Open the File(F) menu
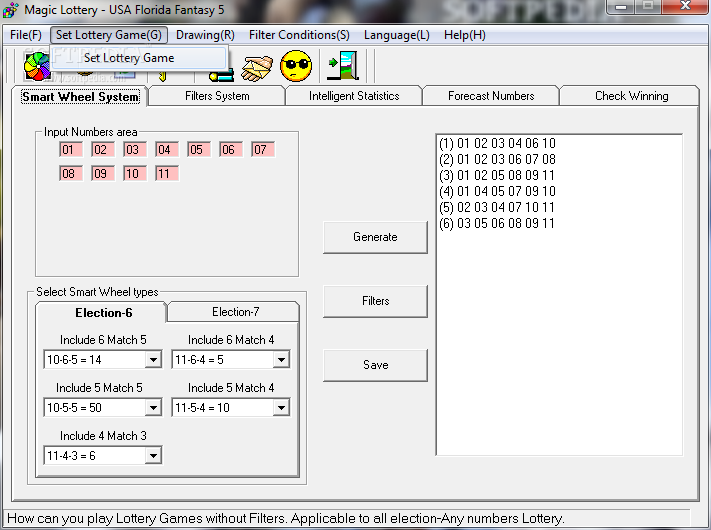 click(26, 35)
